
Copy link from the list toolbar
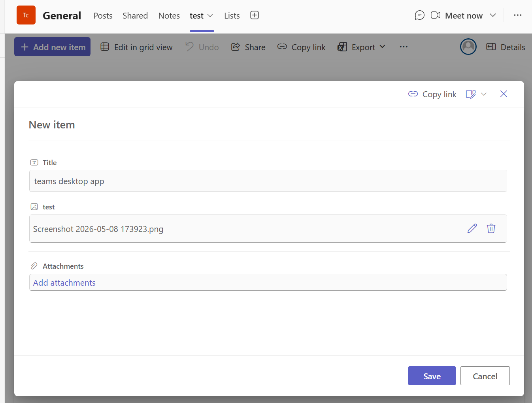[302, 47]
